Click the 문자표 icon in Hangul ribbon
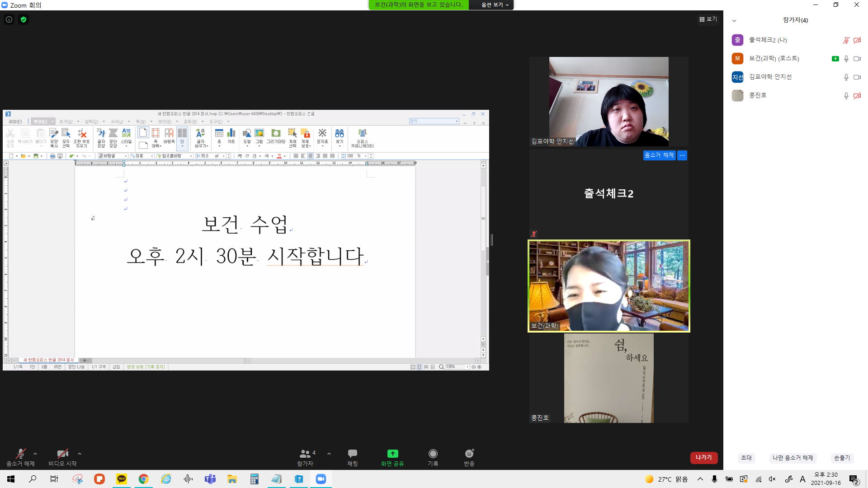This screenshot has height=488, width=868. coord(322,136)
